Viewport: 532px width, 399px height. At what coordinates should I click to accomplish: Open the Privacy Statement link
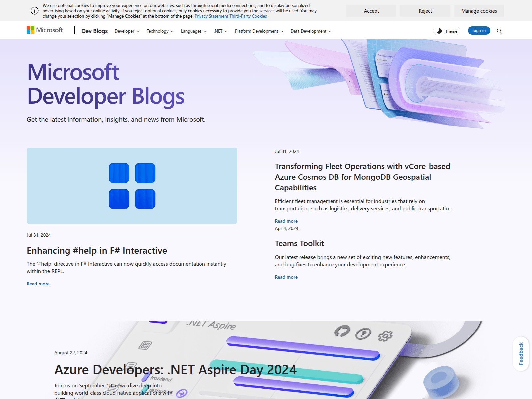tap(211, 16)
